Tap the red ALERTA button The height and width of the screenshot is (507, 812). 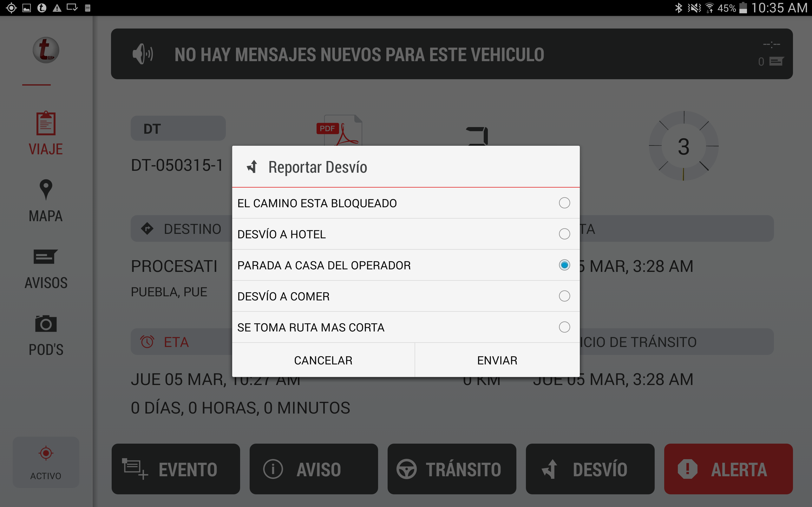728,469
